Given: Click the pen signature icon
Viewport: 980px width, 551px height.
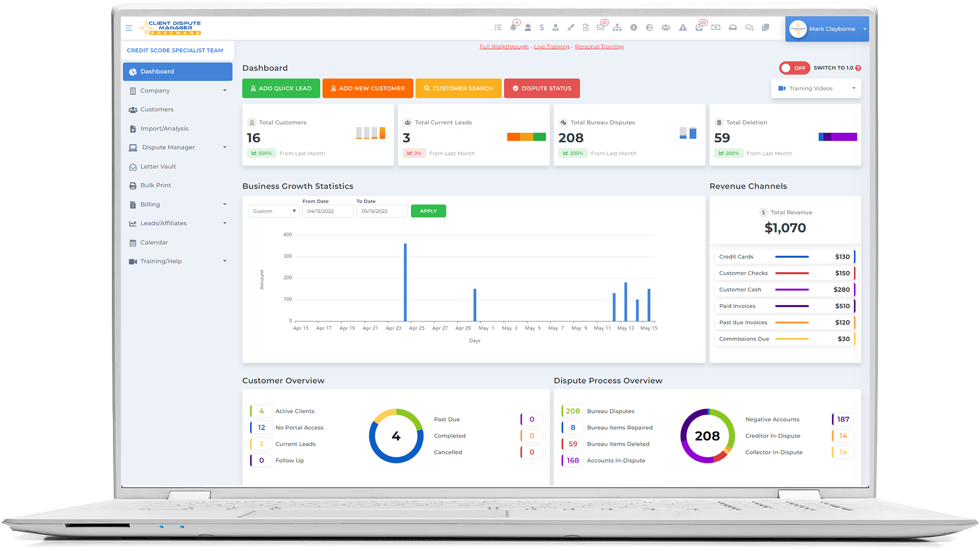Looking at the screenshot, I should point(571,28).
